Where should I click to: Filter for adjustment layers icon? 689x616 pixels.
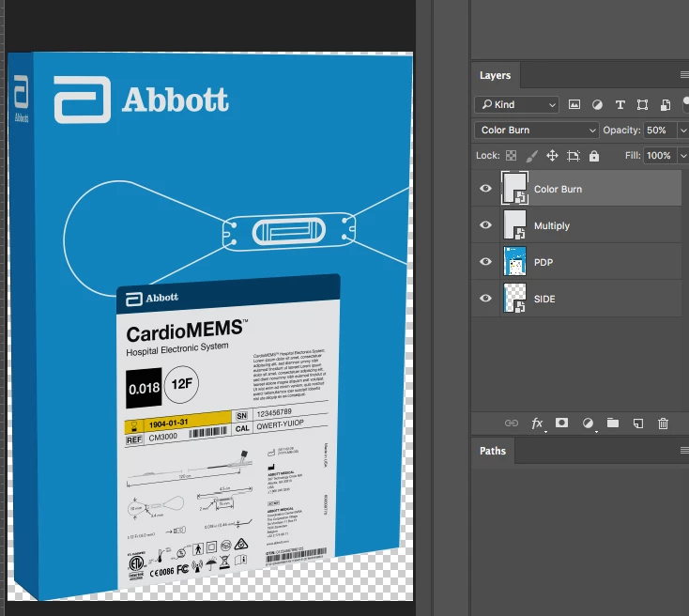point(597,104)
